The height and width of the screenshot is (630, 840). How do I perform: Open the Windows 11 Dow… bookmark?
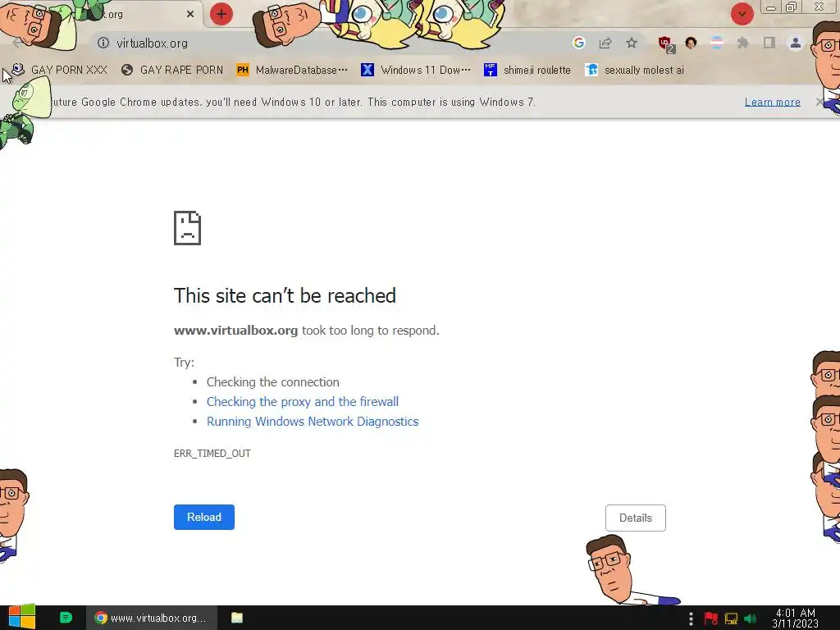(x=416, y=70)
